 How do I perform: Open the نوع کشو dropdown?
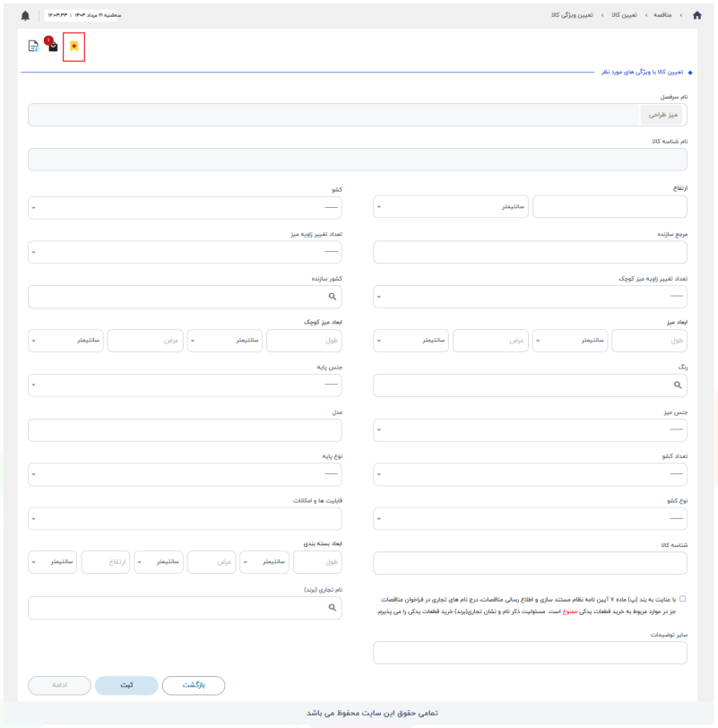pos(530,518)
